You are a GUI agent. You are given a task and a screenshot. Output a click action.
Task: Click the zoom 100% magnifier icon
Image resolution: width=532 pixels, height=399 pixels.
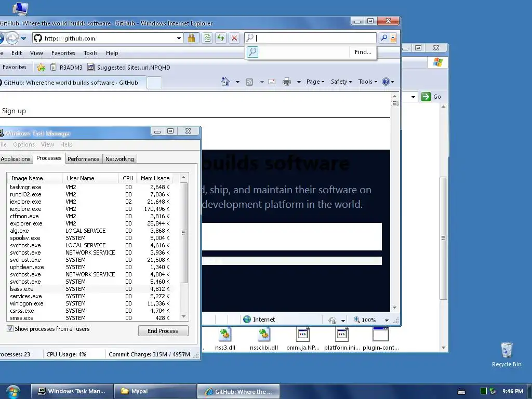pos(356,320)
